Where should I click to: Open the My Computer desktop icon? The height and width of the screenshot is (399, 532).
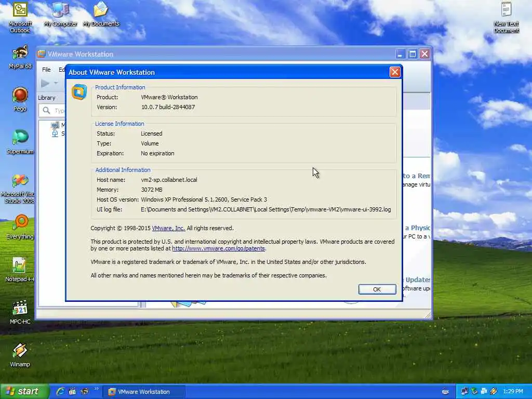[60, 14]
